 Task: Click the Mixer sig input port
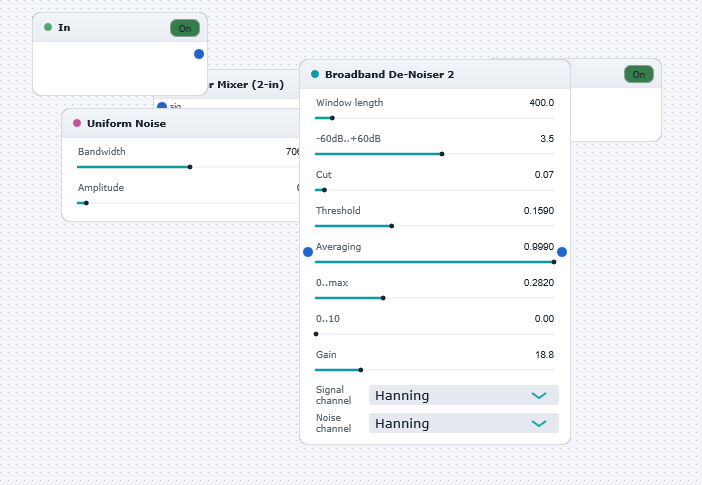(x=162, y=106)
